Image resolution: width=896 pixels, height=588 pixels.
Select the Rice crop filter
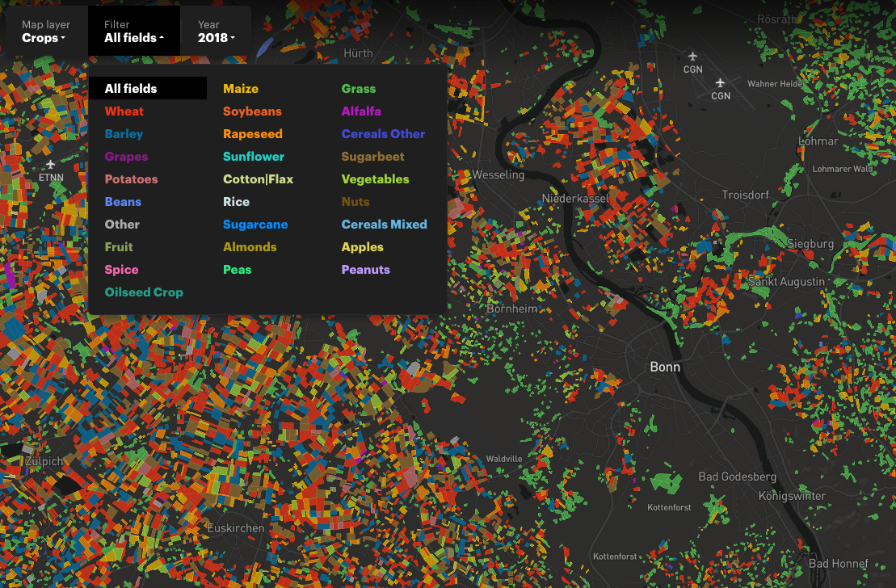click(x=236, y=201)
